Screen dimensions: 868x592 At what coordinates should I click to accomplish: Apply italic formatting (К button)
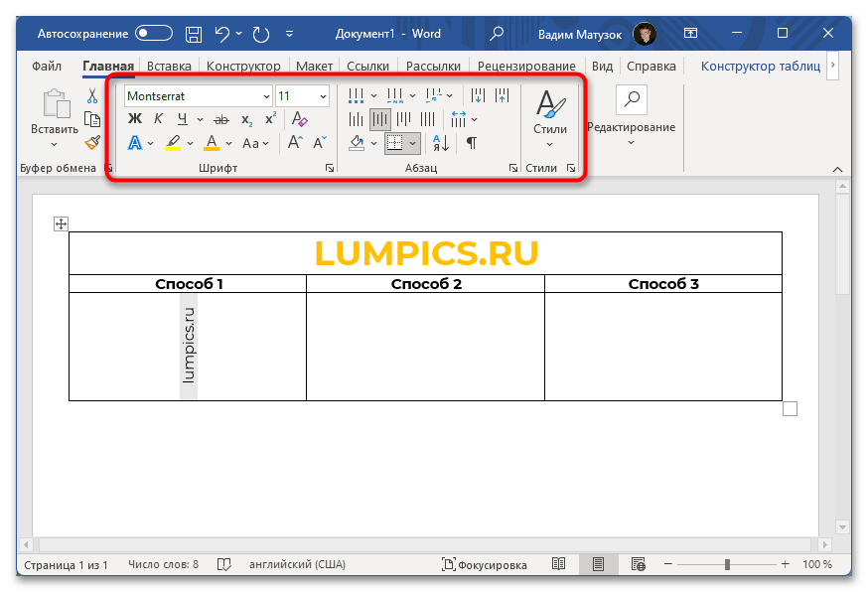point(158,119)
